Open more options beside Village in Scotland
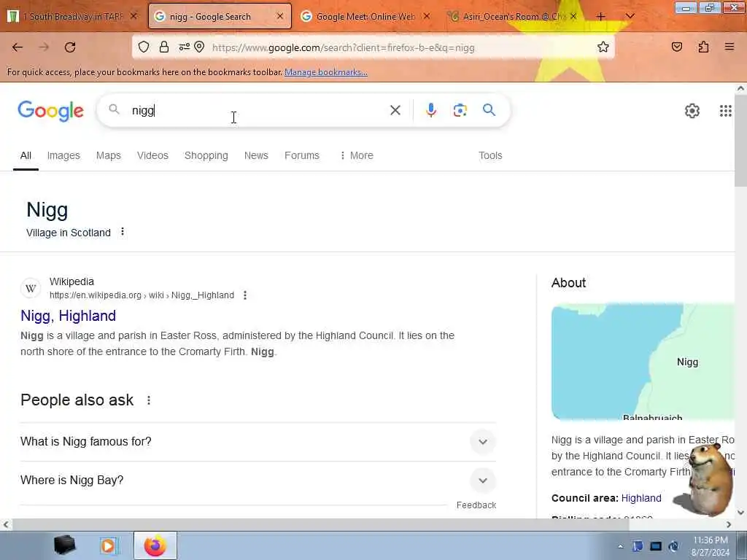Viewport: 747px width, 560px height. click(123, 231)
